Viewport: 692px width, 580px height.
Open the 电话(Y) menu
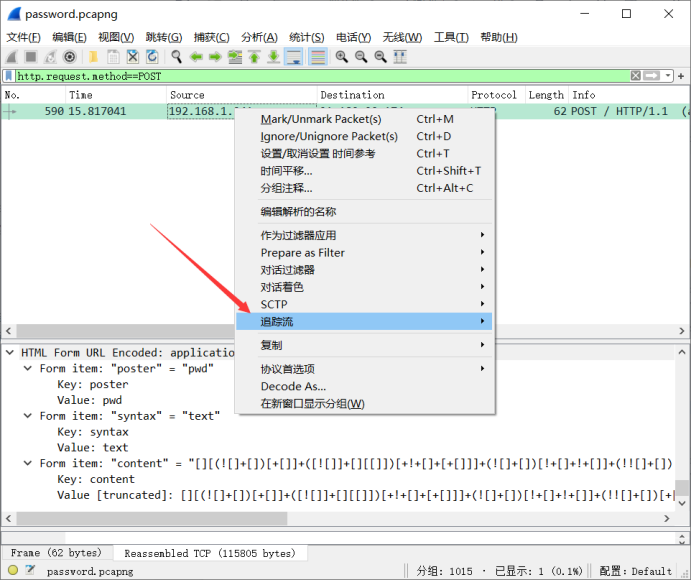354,38
